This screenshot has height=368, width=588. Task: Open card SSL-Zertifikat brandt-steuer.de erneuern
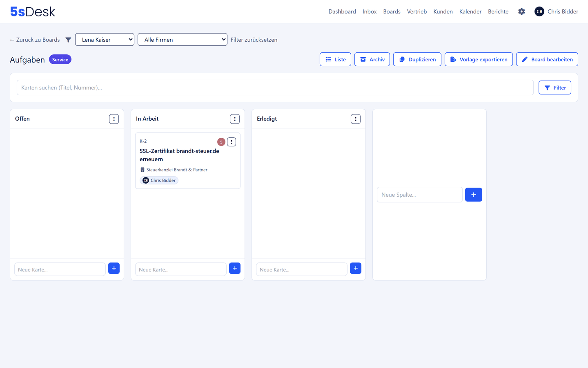pyautogui.click(x=179, y=155)
